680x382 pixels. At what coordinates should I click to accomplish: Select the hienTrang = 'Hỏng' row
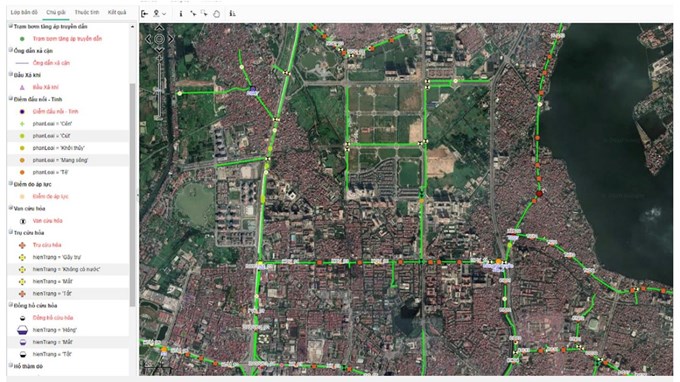(x=68, y=330)
